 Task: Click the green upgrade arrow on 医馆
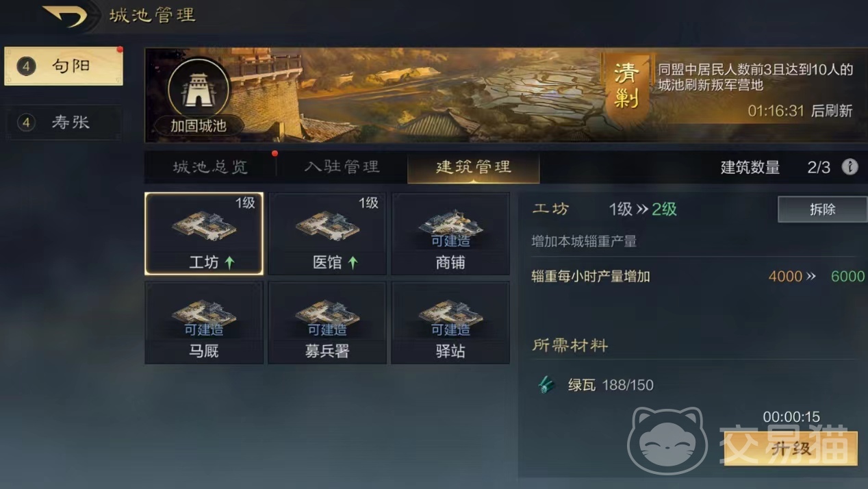353,262
